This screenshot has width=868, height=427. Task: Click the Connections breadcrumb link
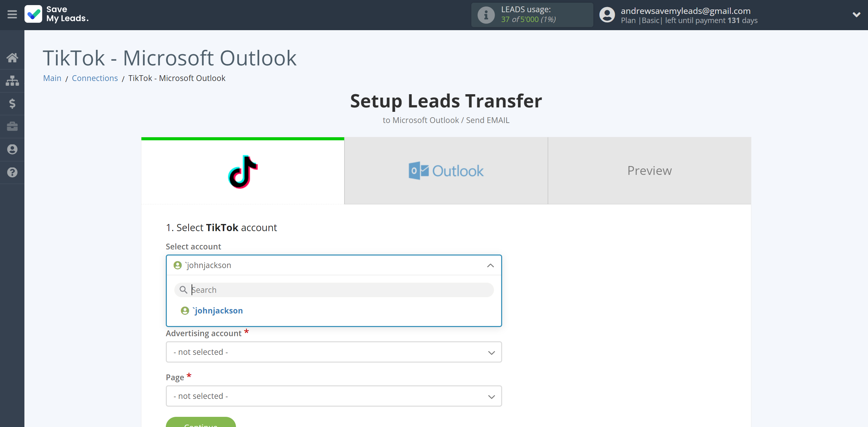tap(95, 77)
